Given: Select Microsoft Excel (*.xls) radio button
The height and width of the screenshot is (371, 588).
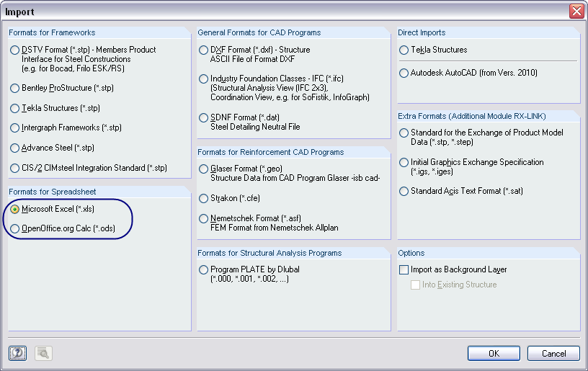Looking at the screenshot, I should click(x=15, y=209).
